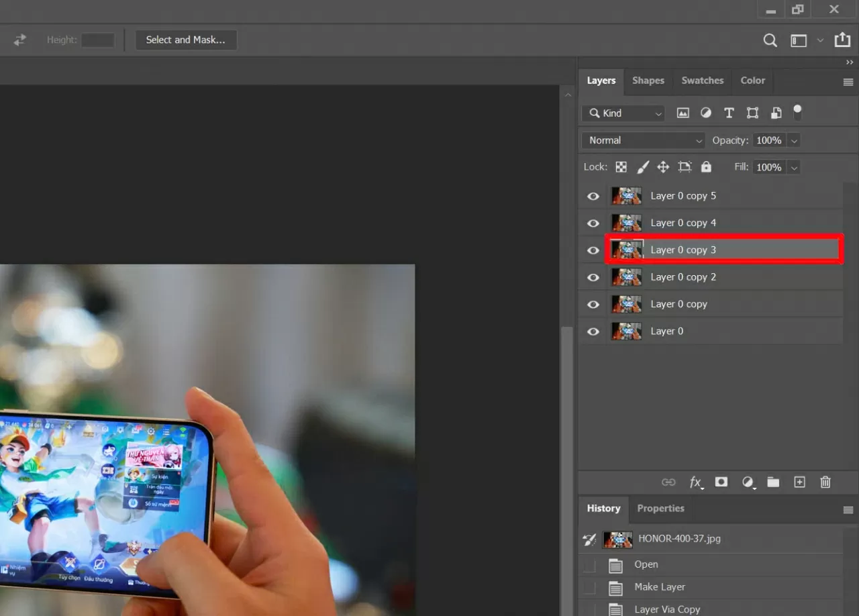Screen dimensions: 859x616
Task: Open the search magnifier icon
Action: (770, 41)
